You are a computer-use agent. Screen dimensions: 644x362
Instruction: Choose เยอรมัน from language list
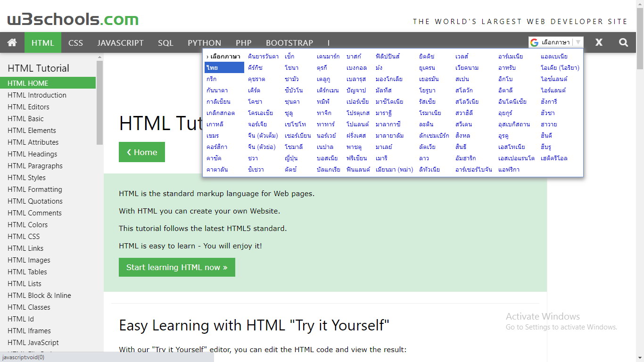point(429,79)
